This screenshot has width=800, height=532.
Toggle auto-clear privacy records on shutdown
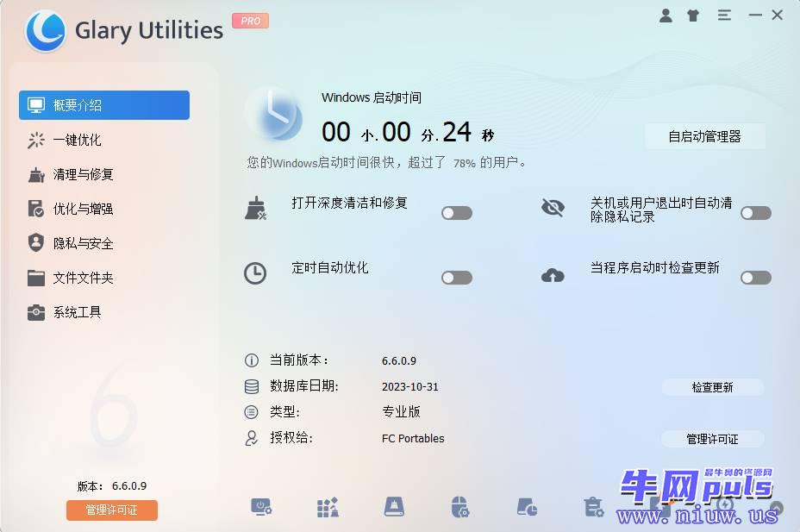click(x=756, y=213)
